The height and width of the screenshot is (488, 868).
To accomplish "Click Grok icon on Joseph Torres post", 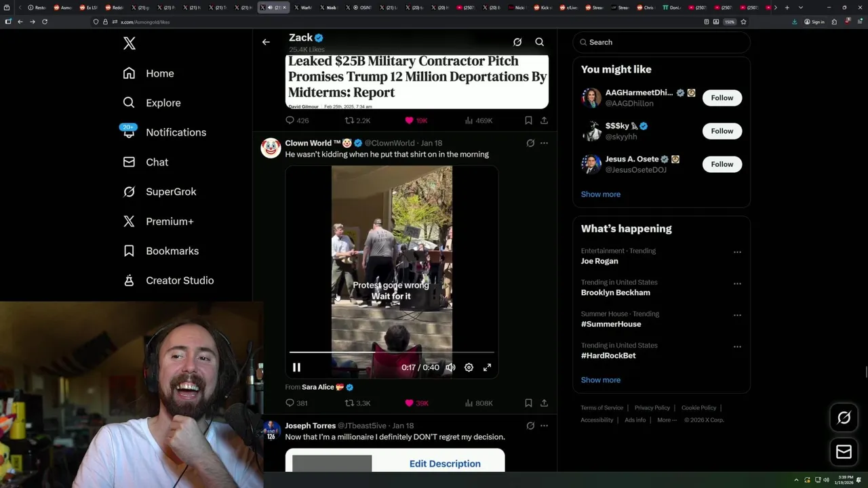I will (530, 426).
